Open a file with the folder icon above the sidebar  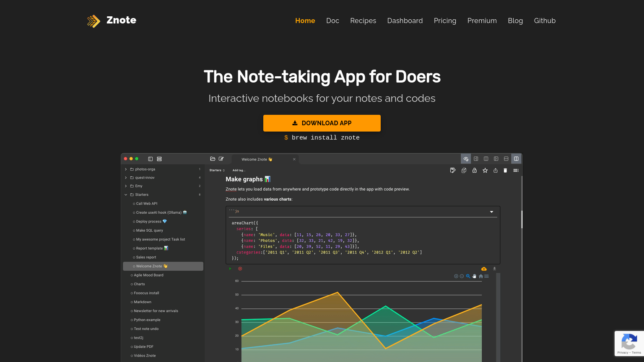(x=213, y=159)
